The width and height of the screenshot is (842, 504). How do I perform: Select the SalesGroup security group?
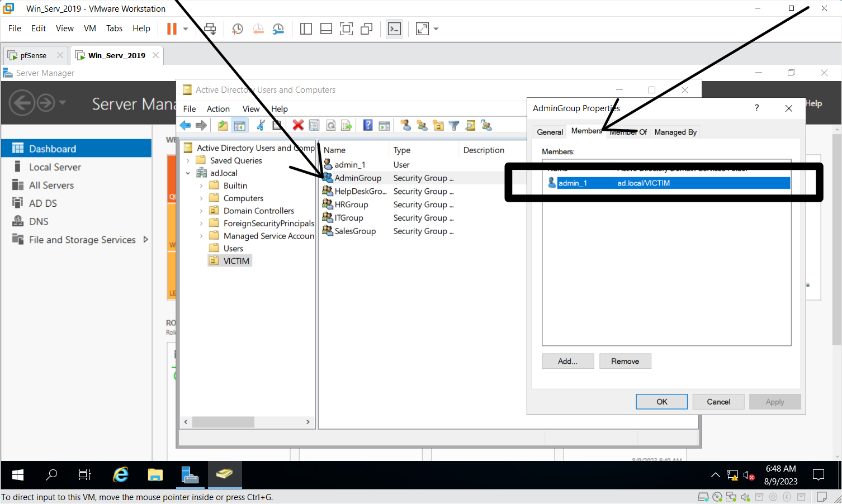(355, 231)
